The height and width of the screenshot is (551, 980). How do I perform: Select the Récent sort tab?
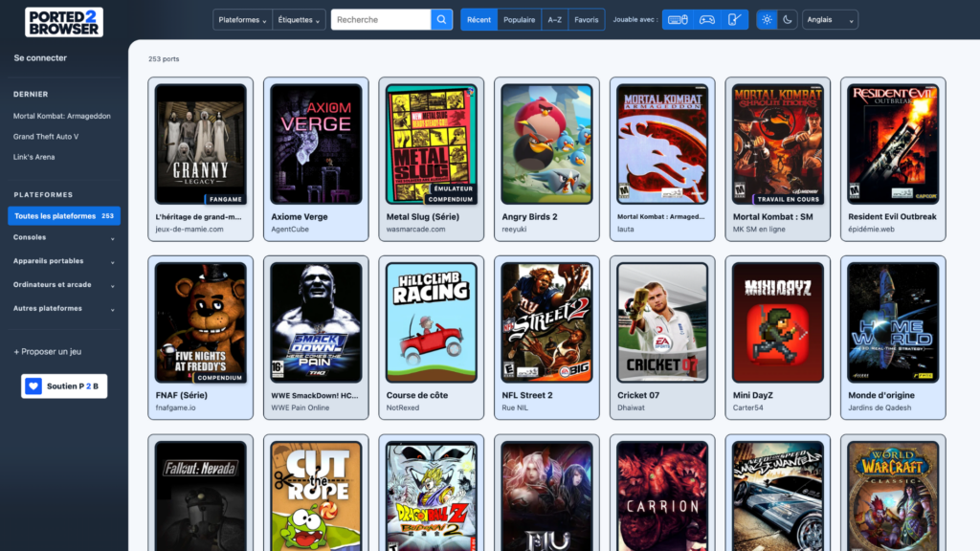click(479, 19)
